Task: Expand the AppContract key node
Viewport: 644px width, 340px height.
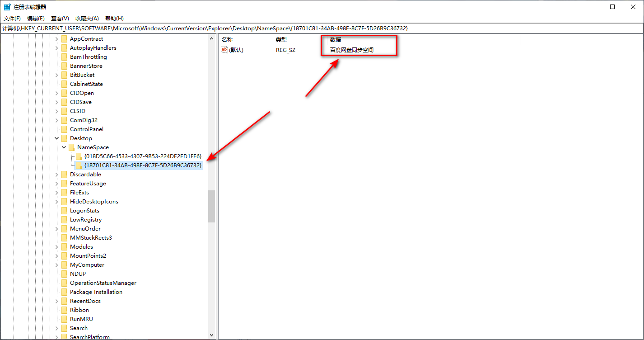Action: point(56,39)
